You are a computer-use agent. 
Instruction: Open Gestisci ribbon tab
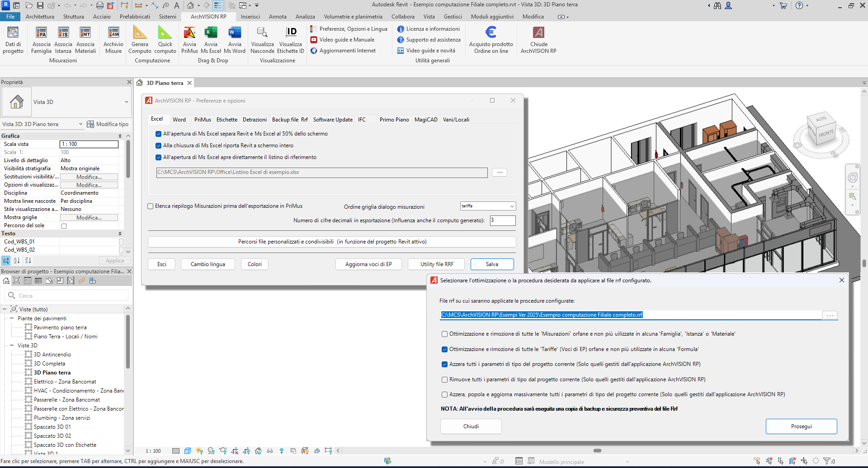(x=453, y=17)
